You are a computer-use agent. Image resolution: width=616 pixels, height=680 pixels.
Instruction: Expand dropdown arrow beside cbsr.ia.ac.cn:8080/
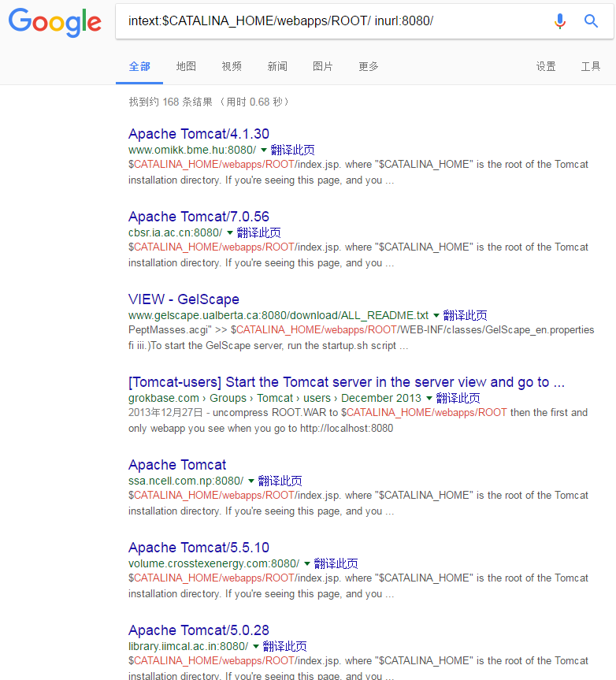230,233
